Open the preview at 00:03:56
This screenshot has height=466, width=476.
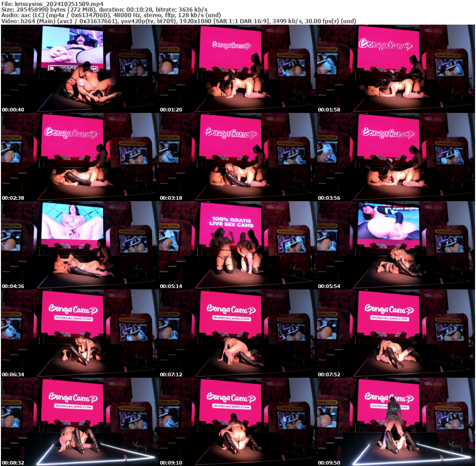[x=396, y=156]
